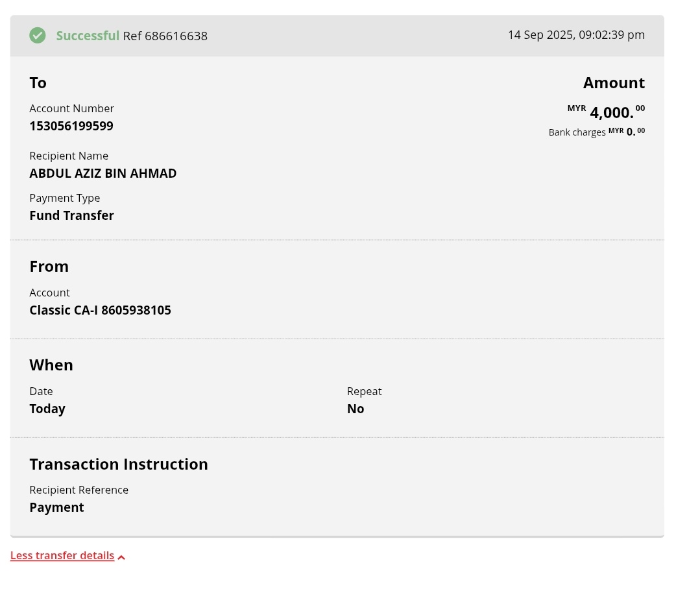Screen dimensions: 700x589
Task: Click the Less transfer details link
Action: (x=62, y=556)
